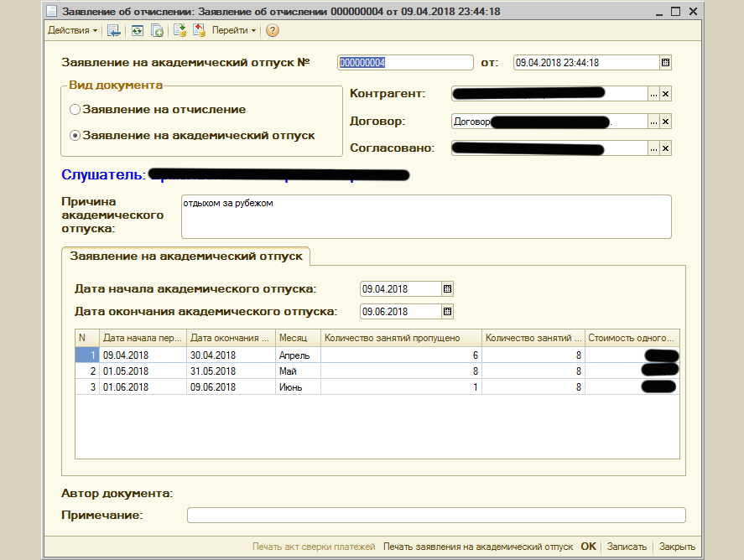Viewport: 744px width, 560px height.
Task: Open help with the question mark icon
Action: click(x=273, y=30)
